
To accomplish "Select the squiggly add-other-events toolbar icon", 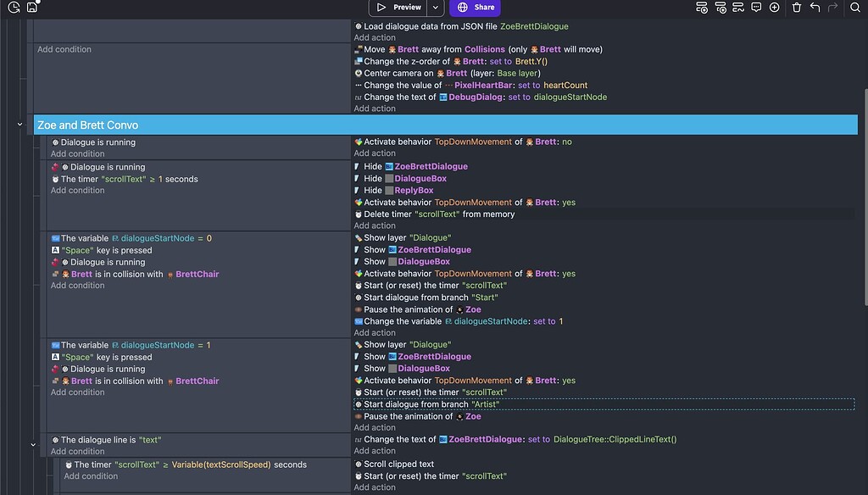I will coord(737,7).
